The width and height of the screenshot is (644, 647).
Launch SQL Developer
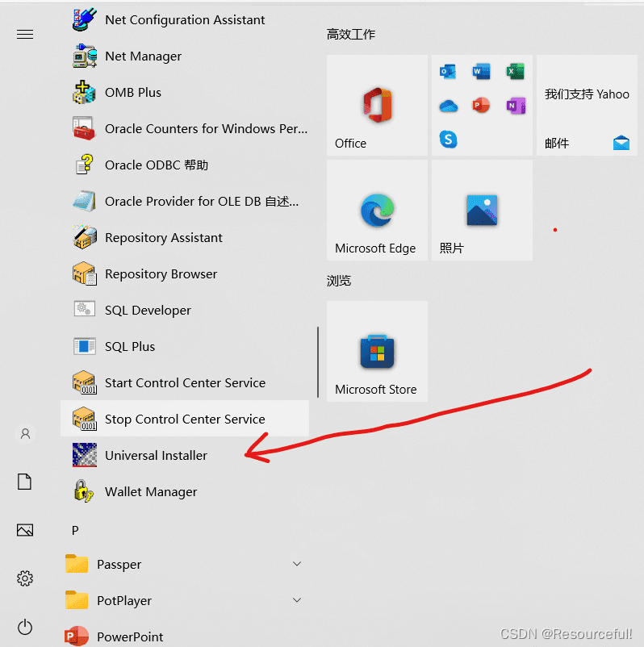point(148,311)
